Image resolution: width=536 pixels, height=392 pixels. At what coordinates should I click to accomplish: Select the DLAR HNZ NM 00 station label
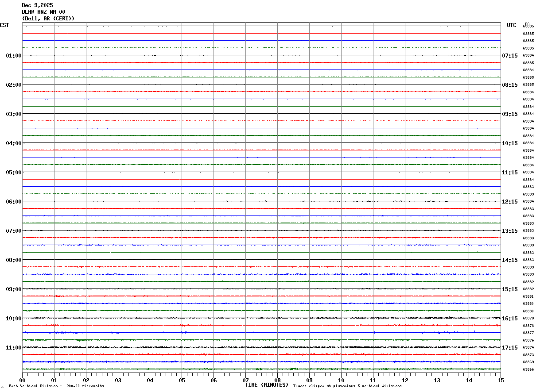point(43,12)
